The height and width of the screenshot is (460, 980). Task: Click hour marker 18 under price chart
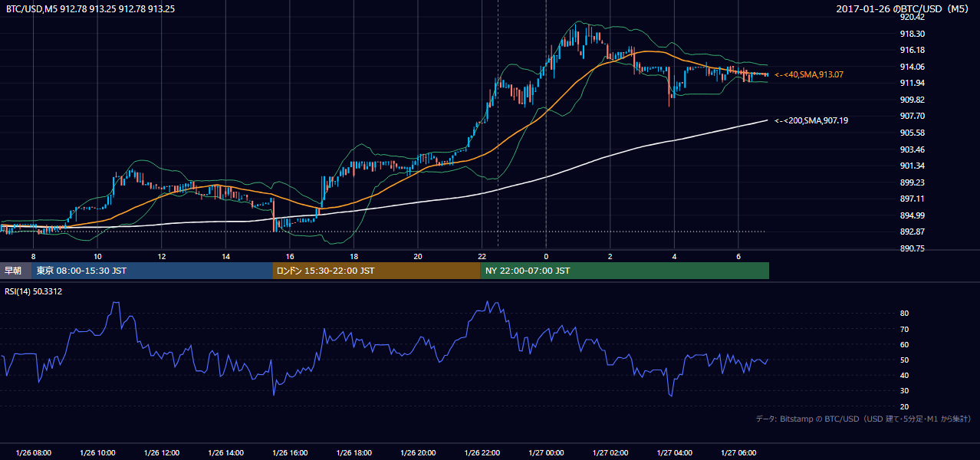[x=354, y=256]
